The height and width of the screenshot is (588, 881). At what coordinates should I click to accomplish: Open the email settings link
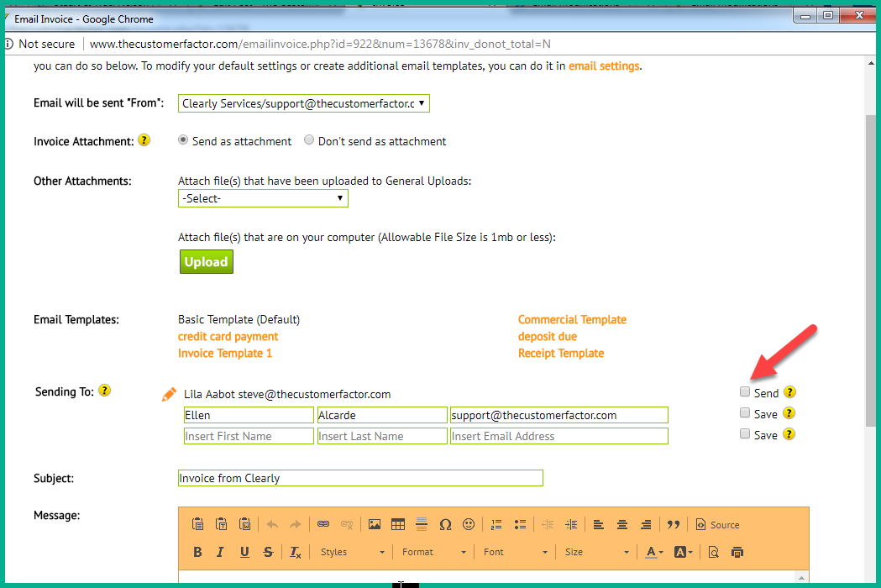coord(604,66)
